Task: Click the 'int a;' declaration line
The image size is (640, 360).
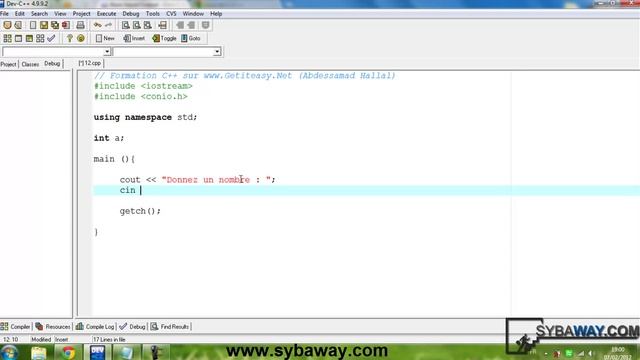Action: [109, 138]
